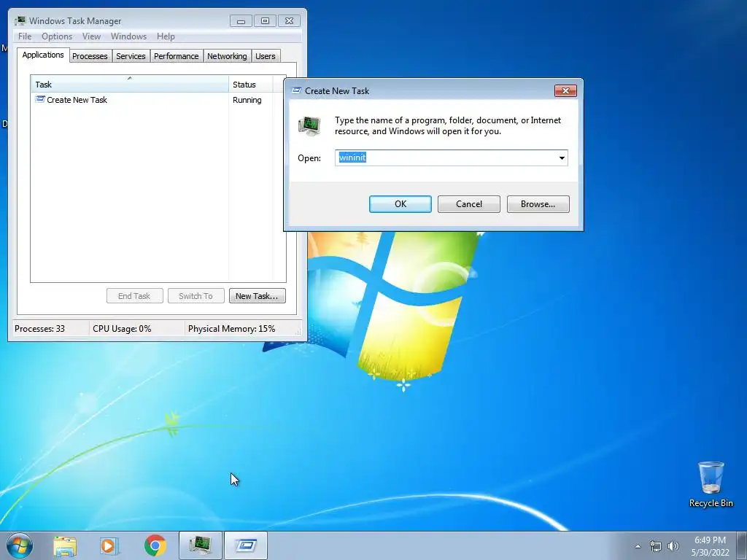The width and height of the screenshot is (747, 560).
Task: Switch to the Processes tab
Action: tap(90, 56)
